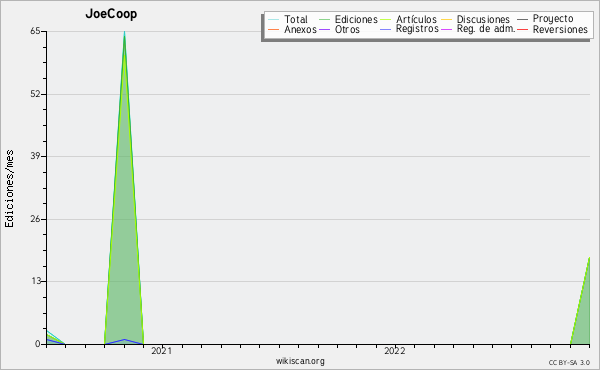
Task: Click the Total legend entry
Action: [288, 19]
